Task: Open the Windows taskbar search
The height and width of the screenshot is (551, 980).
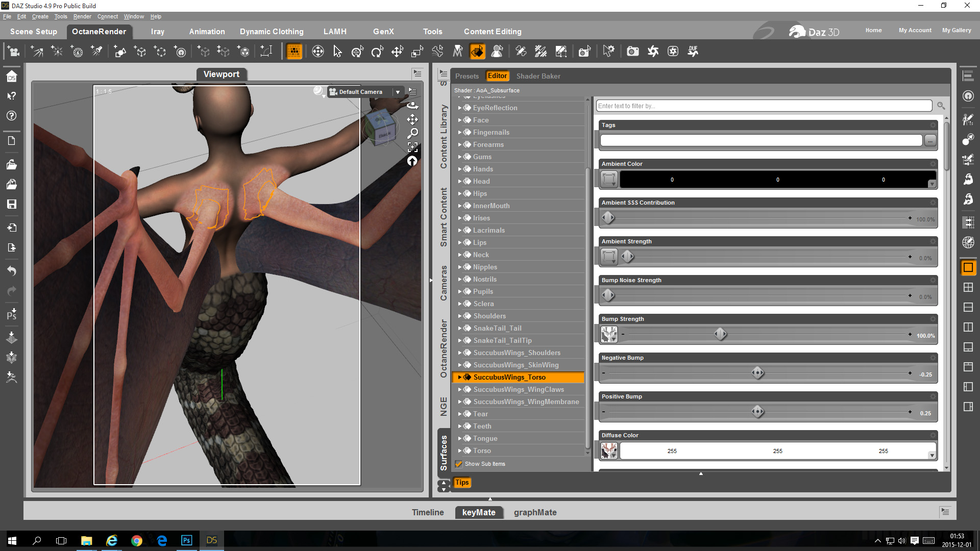Action: (x=37, y=540)
